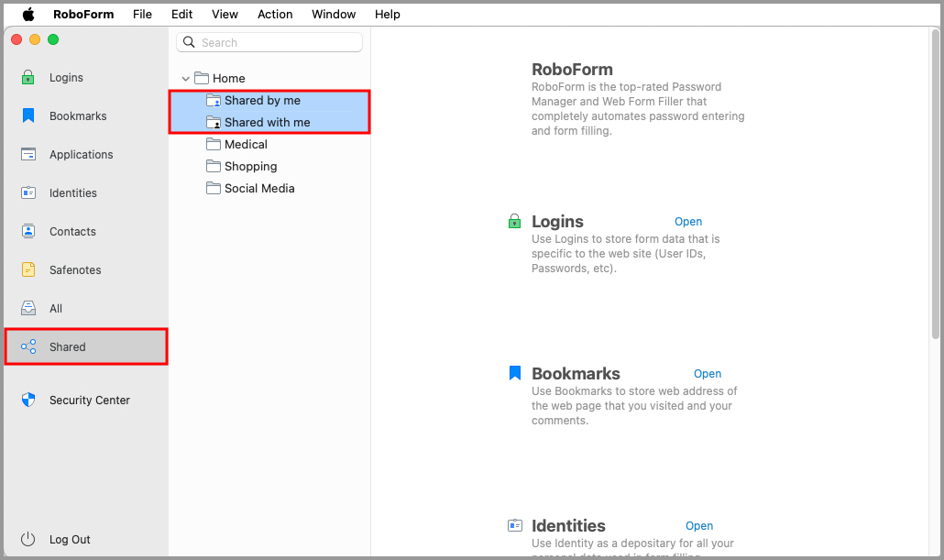The height and width of the screenshot is (560, 944).
Task: Select the Shared label in sidebar
Action: [x=68, y=346]
